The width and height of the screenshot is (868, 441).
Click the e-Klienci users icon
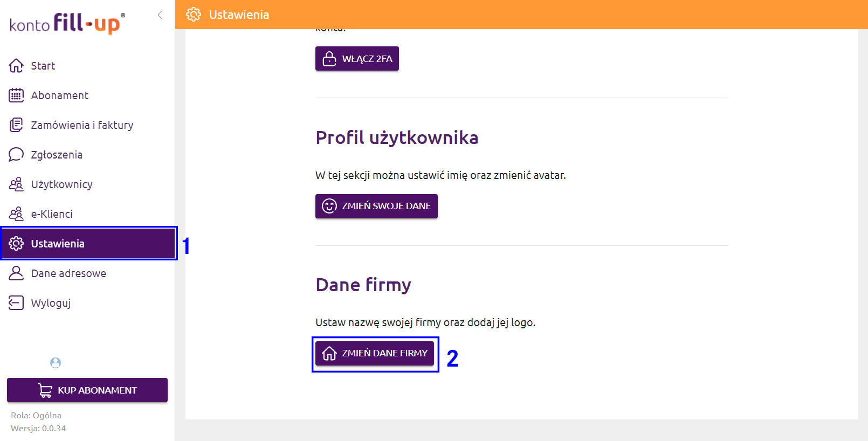(x=16, y=214)
